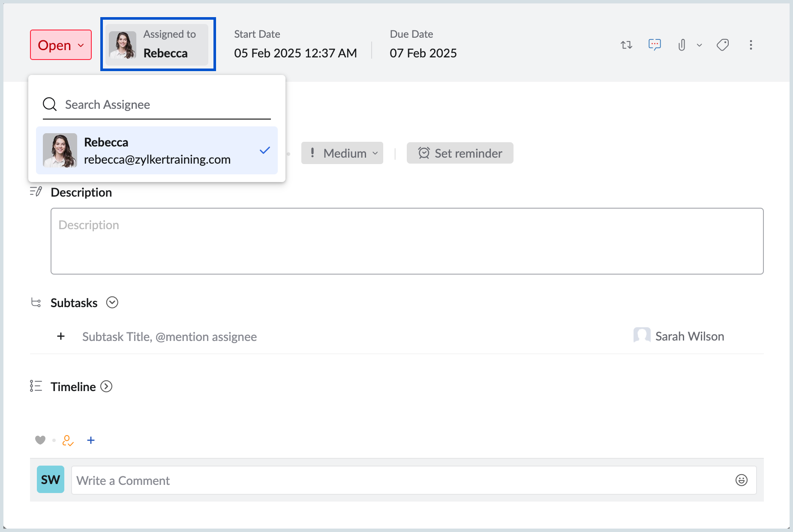This screenshot has height=532, width=793.
Task: Click the Sarah Wilson subtask assignee
Action: coord(679,336)
